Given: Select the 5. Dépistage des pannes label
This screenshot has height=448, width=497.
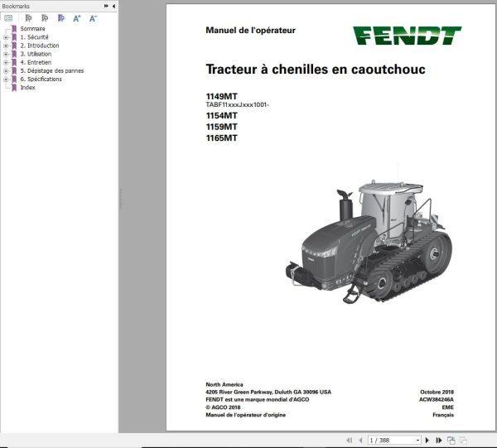Looking at the screenshot, I should 52,70.
